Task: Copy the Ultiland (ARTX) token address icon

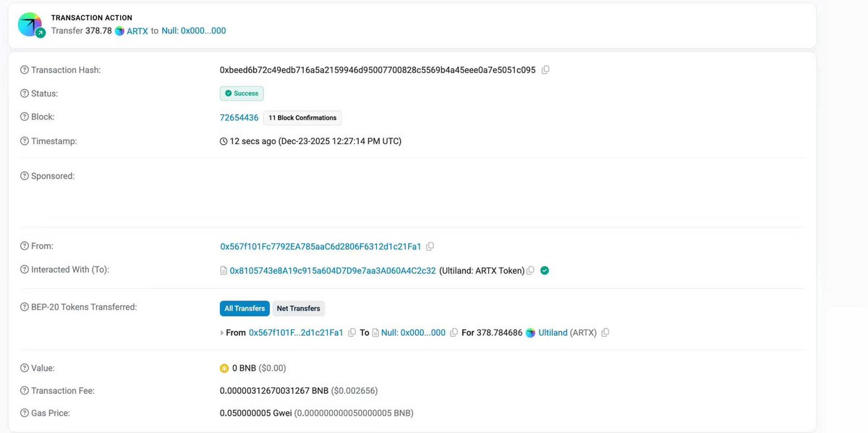Action: (605, 332)
